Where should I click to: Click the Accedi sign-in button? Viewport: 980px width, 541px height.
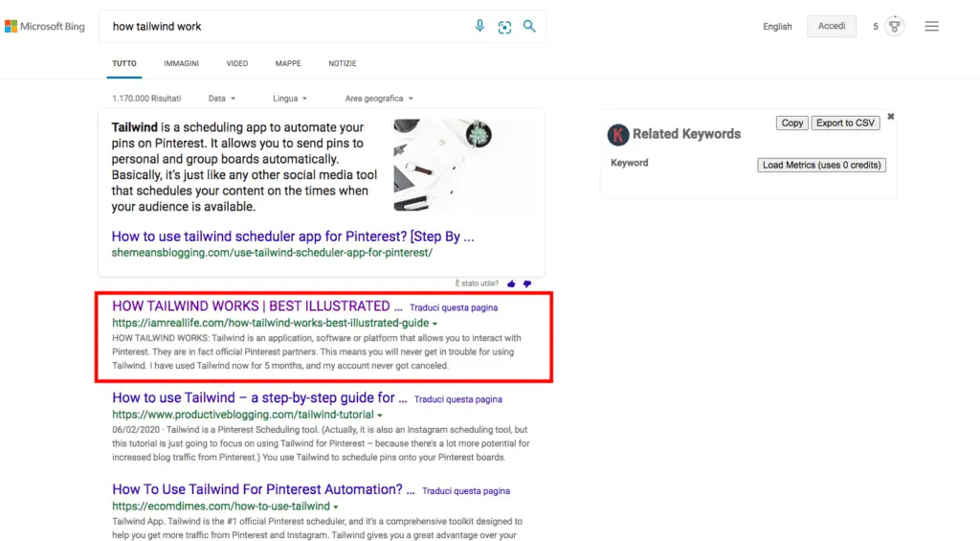click(832, 26)
